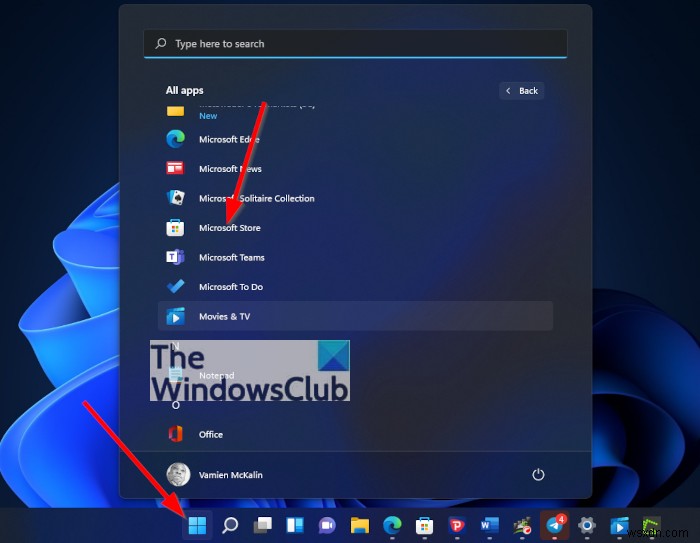Image resolution: width=700 pixels, height=543 pixels.
Task: Open File Explorer from the taskbar
Action: tap(360, 526)
